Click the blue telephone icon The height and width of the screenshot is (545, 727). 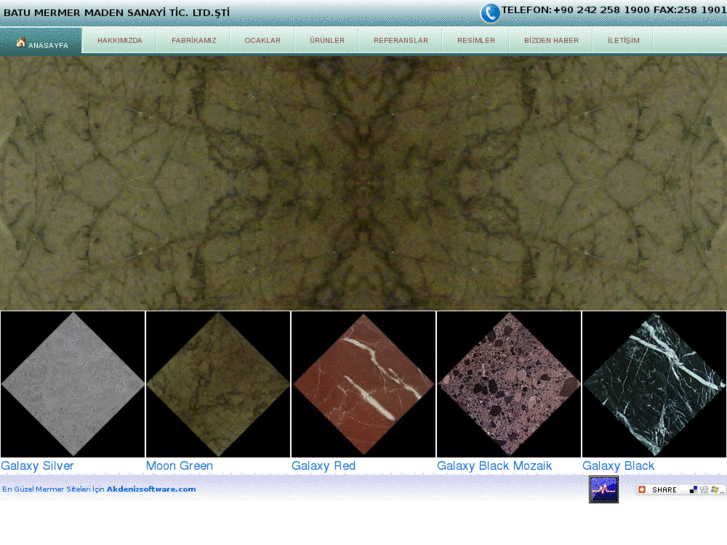coord(490,13)
